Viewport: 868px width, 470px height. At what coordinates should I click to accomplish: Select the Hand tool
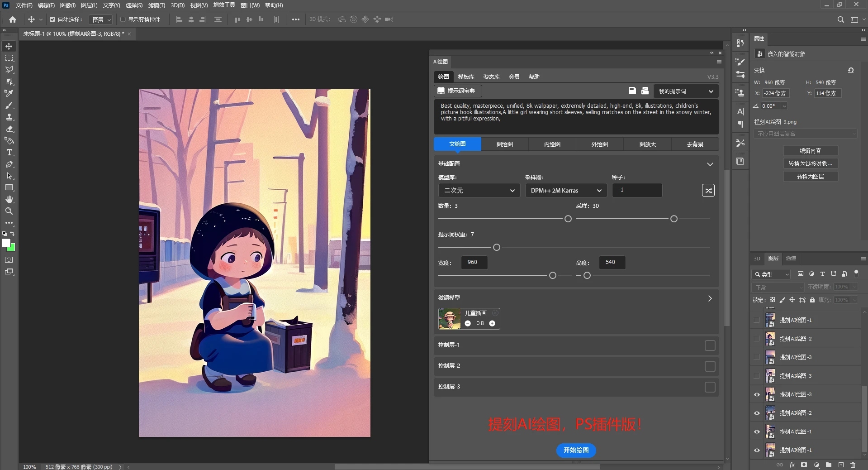click(9, 199)
